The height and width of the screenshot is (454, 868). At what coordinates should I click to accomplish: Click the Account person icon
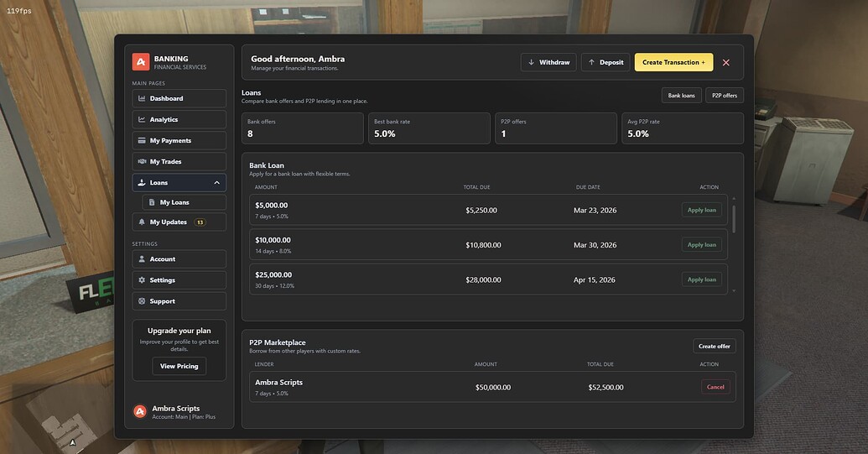[142, 259]
